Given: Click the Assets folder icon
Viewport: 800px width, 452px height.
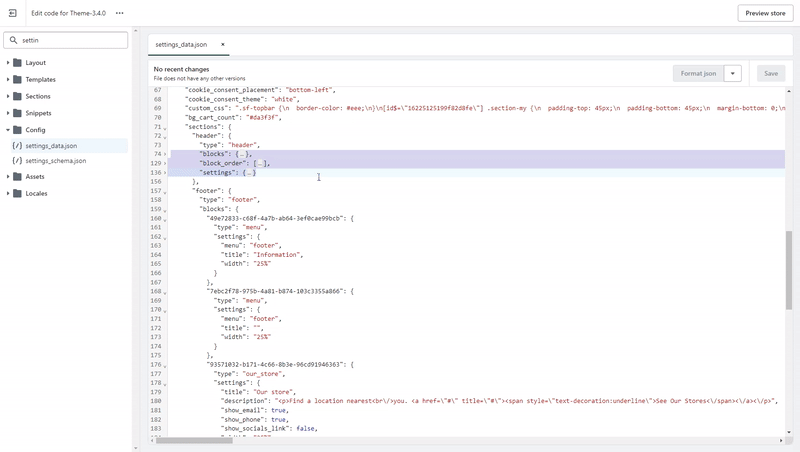Looking at the screenshot, I should (x=17, y=177).
